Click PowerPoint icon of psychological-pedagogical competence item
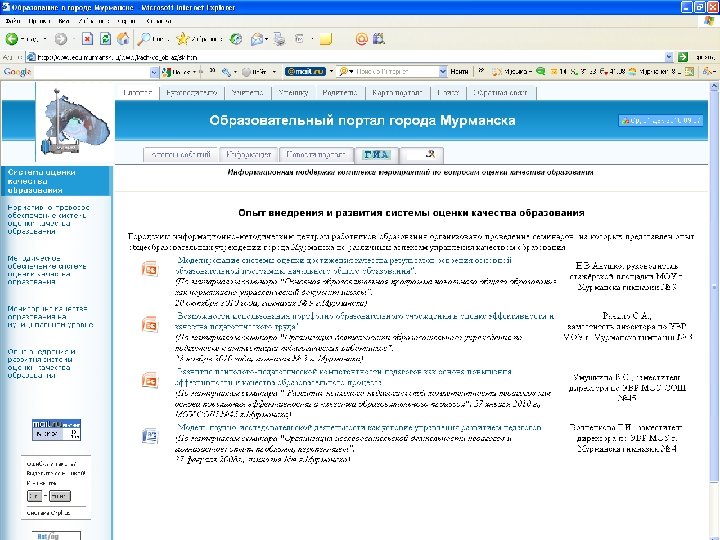This screenshot has width=720, height=540. tap(150, 381)
